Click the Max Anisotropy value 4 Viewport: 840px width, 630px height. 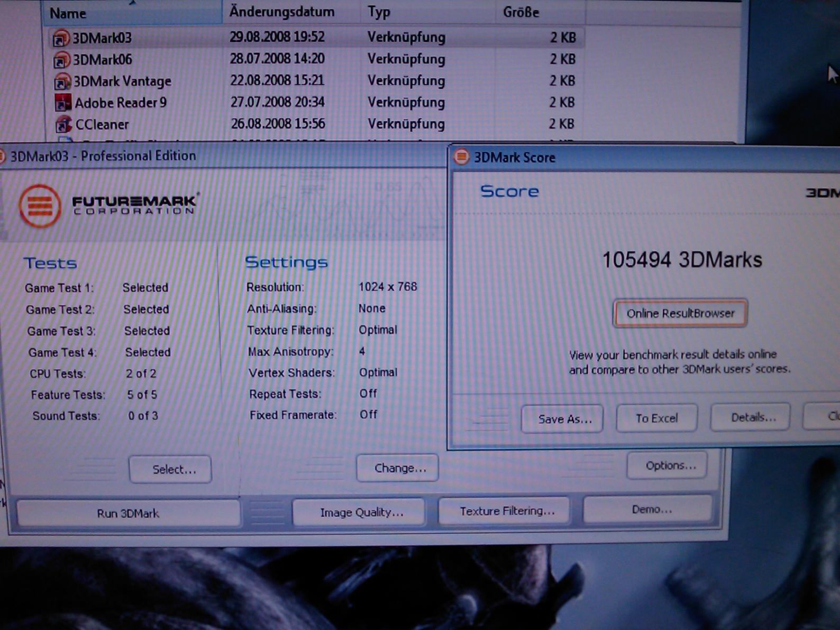[362, 351]
